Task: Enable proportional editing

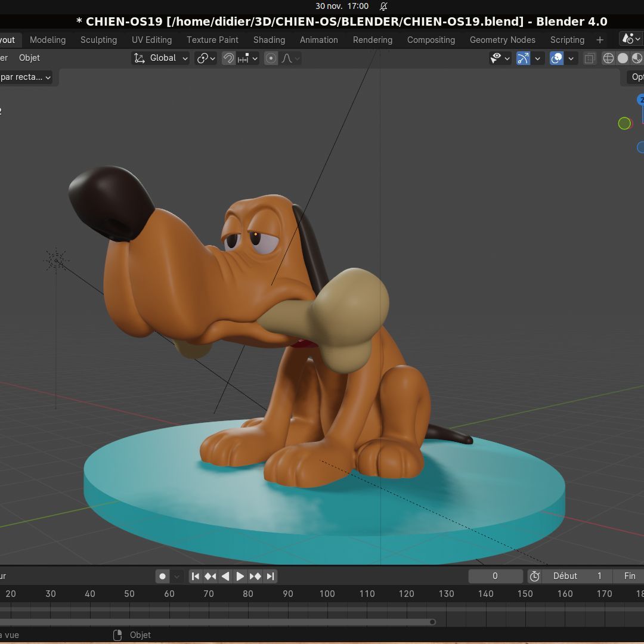Action: (x=271, y=58)
